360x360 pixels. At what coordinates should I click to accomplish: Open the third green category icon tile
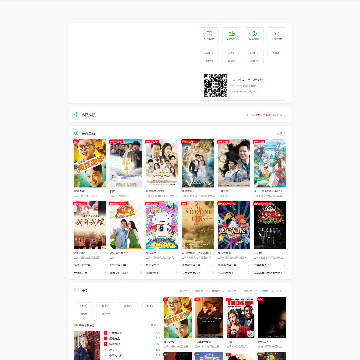[254, 35]
